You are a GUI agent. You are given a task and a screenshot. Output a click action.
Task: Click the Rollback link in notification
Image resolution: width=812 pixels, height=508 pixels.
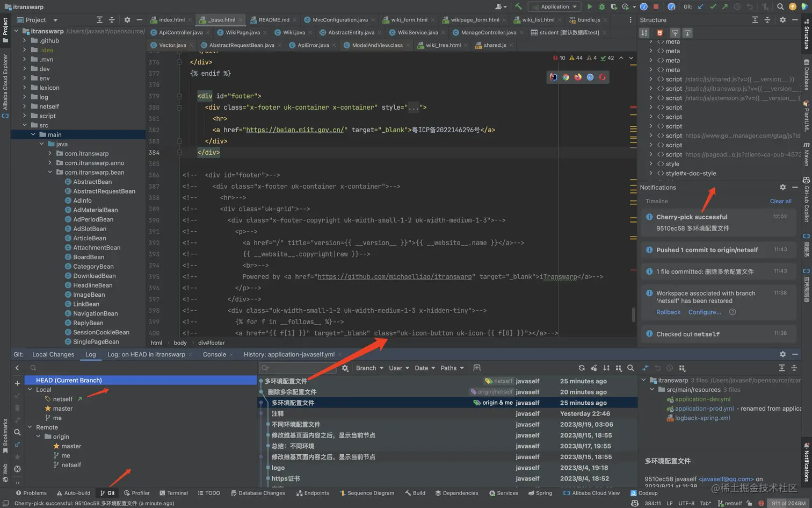[x=668, y=312]
